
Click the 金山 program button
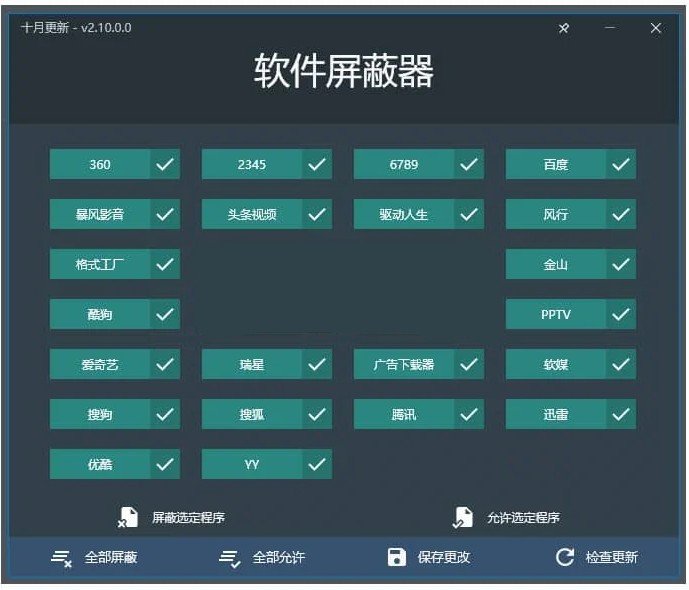point(556,264)
